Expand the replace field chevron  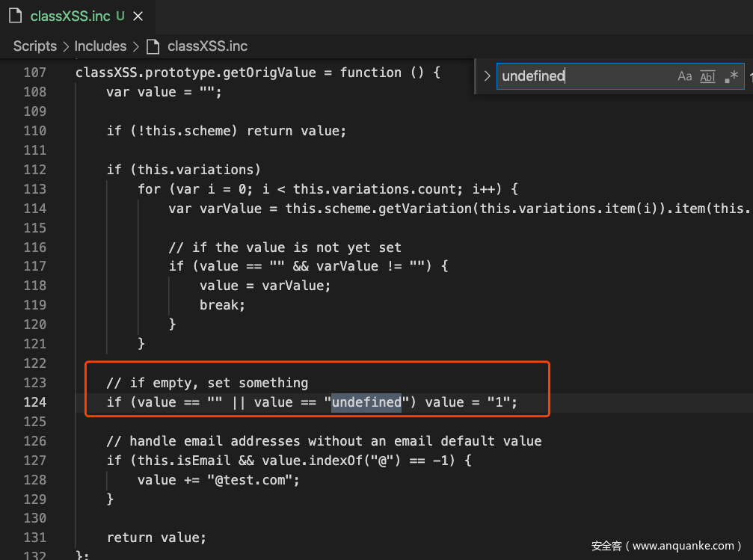(x=488, y=76)
